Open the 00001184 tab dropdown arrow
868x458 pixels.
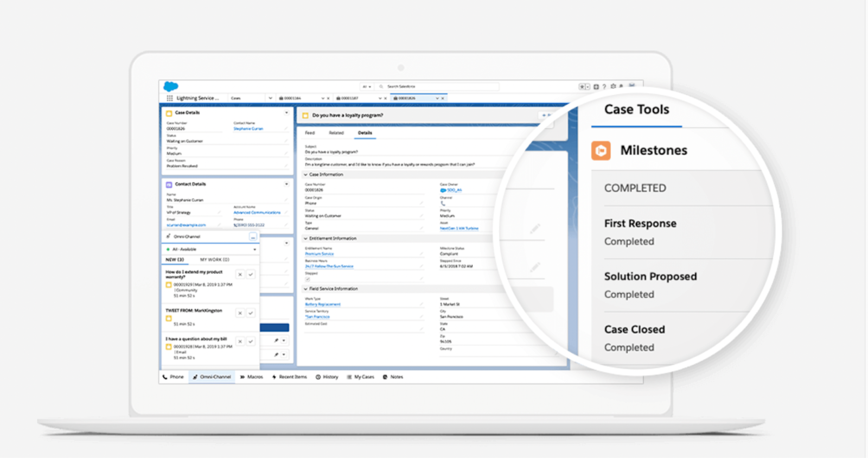coord(323,99)
